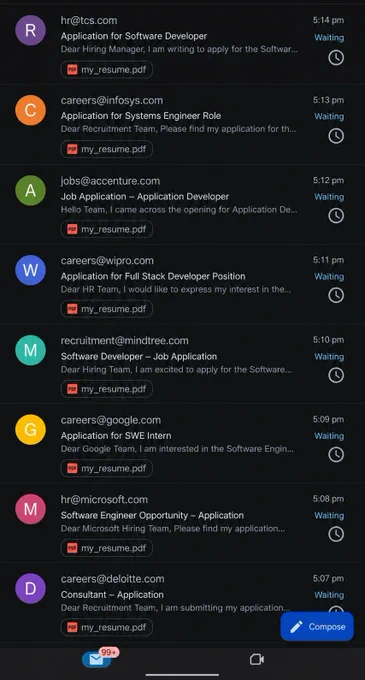Viewport: 365px width, 680px height.
Task: Tap the orange C avatar for careers@infosys.com
Action: coord(30,110)
